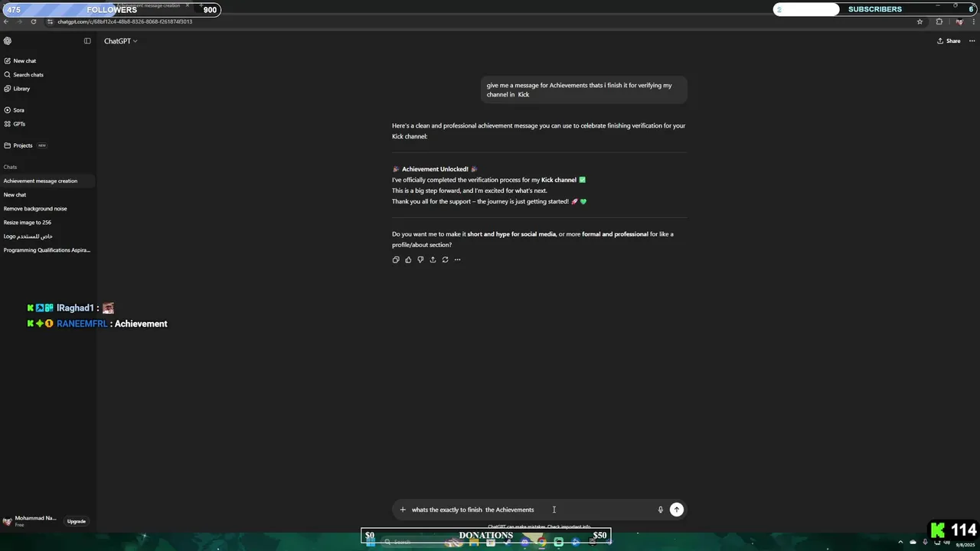Click 'Thank you all for the support' line

click(x=489, y=201)
